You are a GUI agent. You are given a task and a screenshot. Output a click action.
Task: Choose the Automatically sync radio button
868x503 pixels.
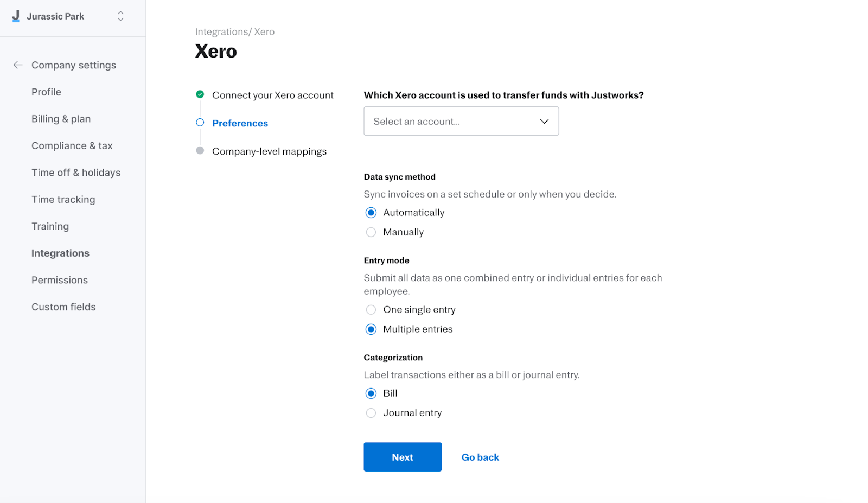point(371,213)
